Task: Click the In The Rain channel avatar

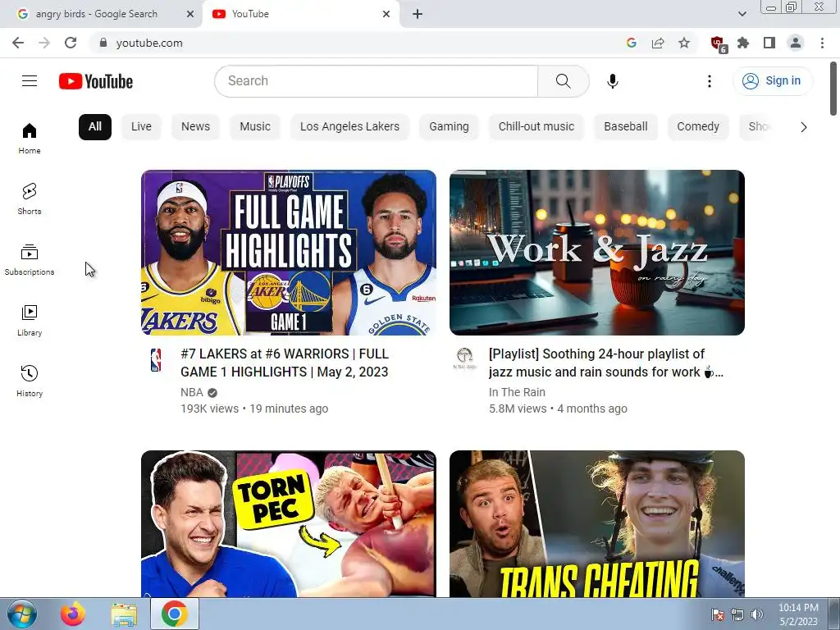Action: point(464,358)
